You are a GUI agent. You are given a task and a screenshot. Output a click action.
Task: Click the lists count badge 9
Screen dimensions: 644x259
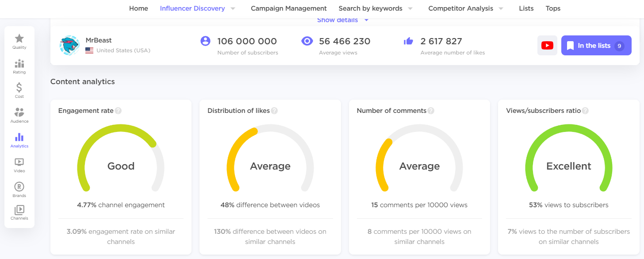point(619,46)
